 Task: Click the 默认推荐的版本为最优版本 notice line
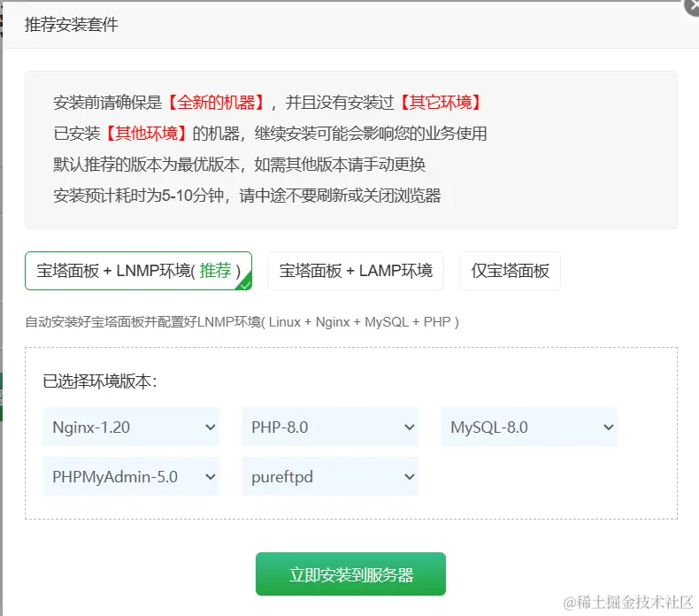pyautogui.click(x=239, y=165)
